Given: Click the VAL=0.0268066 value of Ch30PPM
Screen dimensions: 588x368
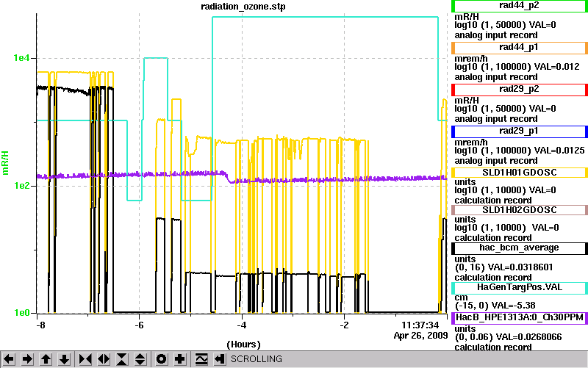Looking at the screenshot, I should tap(528, 337).
